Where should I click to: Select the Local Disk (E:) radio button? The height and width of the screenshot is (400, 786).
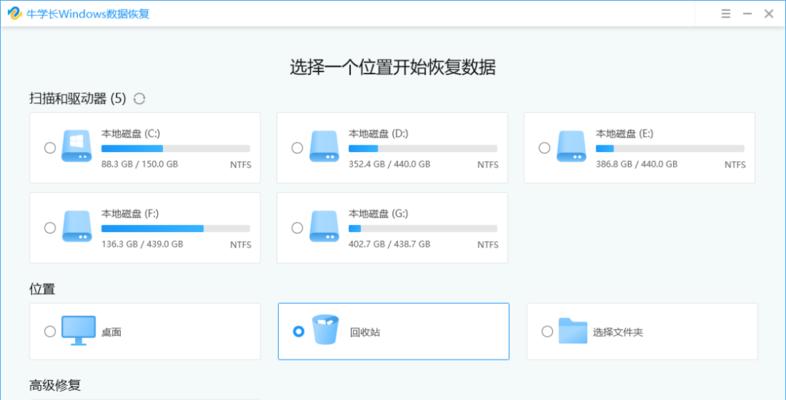pos(544,148)
